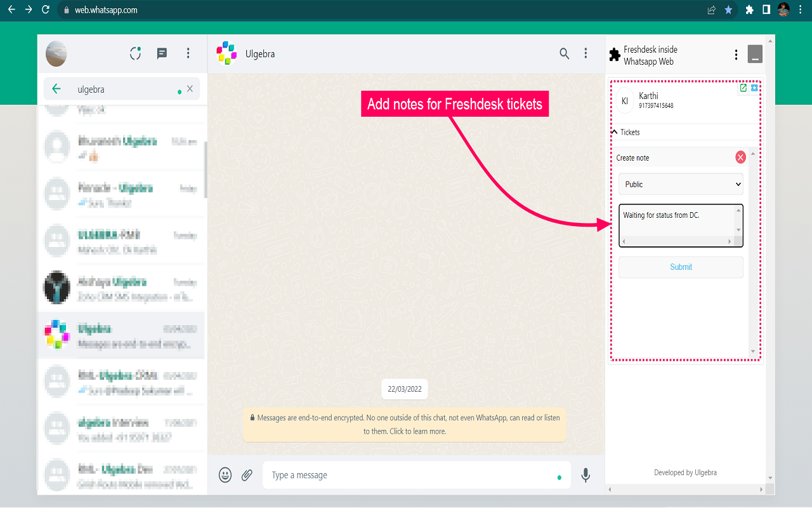Click the 22/03/2022 date badge

coord(405,389)
